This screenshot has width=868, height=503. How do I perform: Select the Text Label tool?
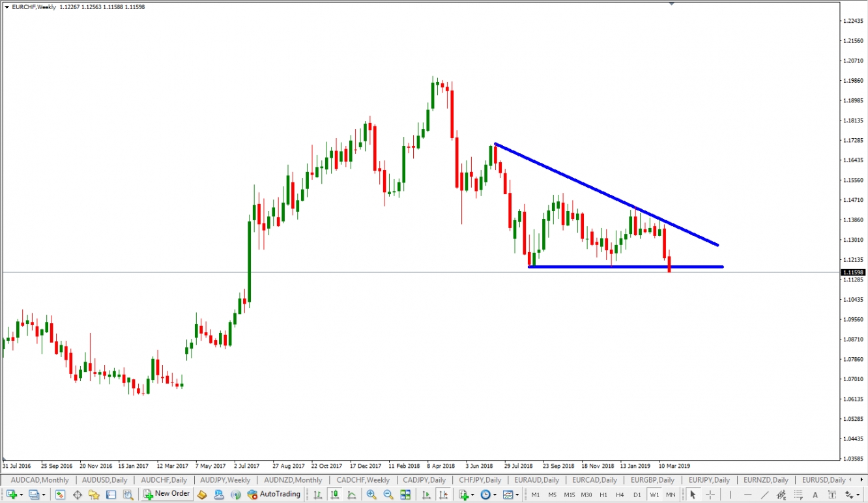click(x=832, y=495)
